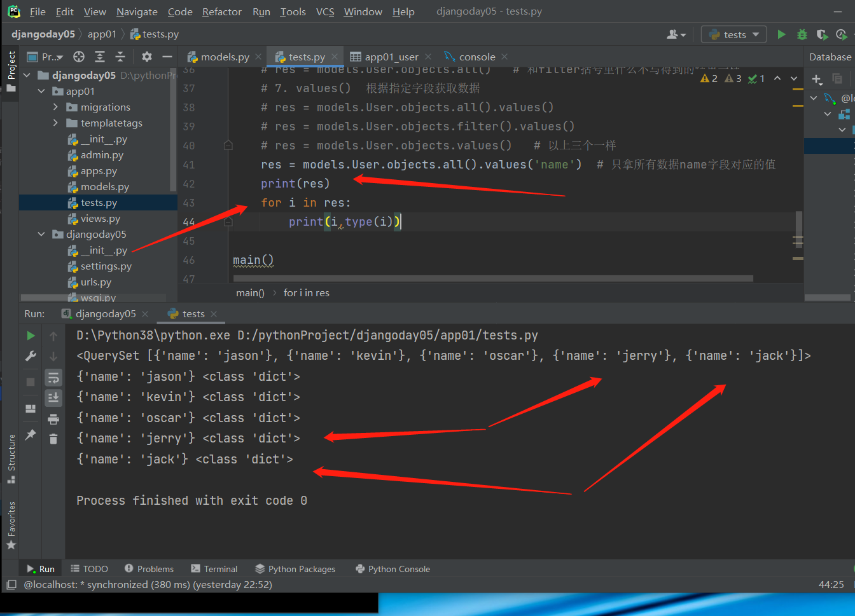The height and width of the screenshot is (616, 855).
Task: Click the editor horizontal scrollbar
Action: (493, 278)
